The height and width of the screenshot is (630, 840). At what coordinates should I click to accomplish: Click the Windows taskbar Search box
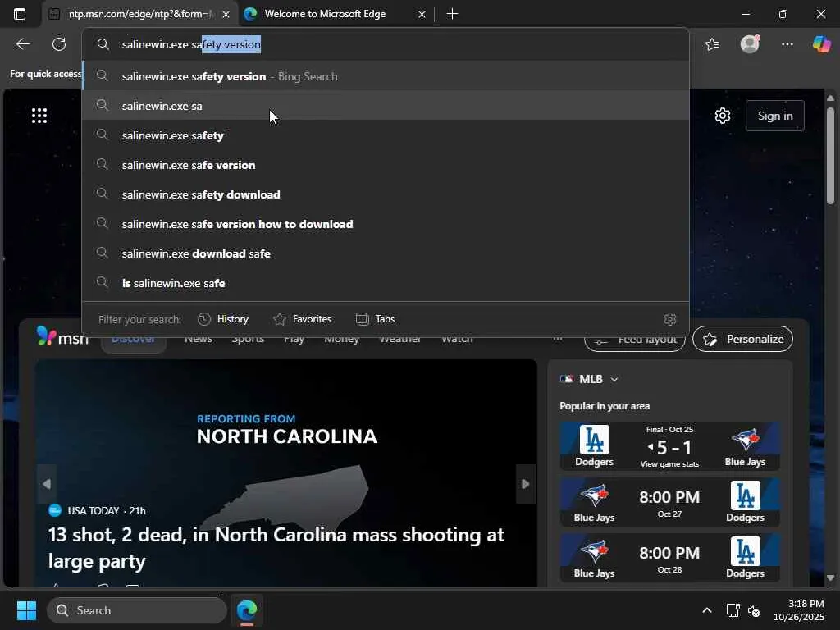pos(137,610)
